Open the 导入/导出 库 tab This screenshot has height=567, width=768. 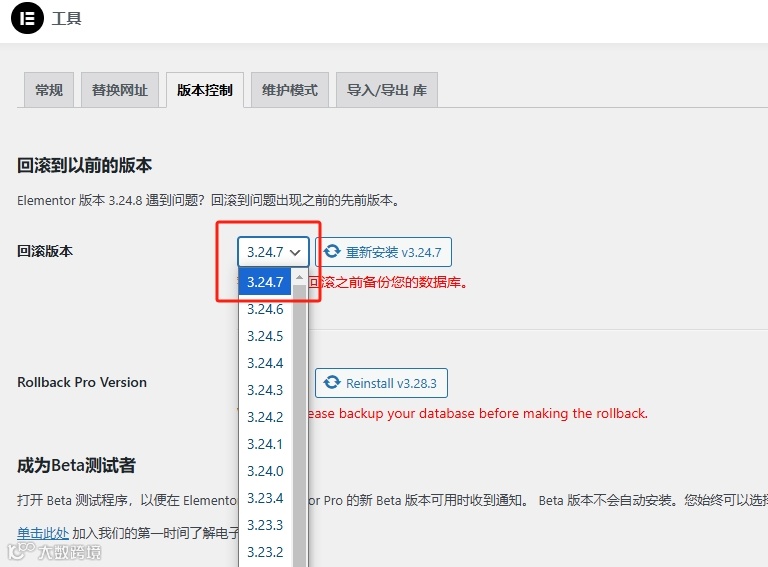click(387, 90)
